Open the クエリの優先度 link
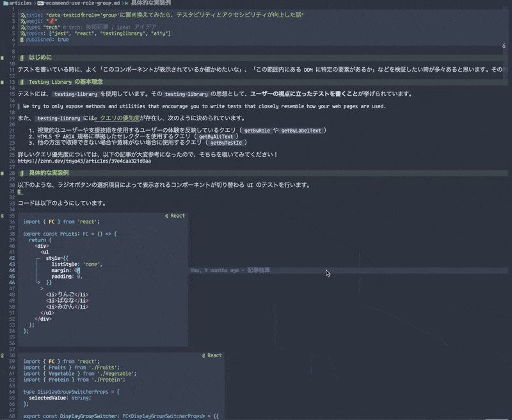This screenshot has height=420, width=512. point(120,118)
